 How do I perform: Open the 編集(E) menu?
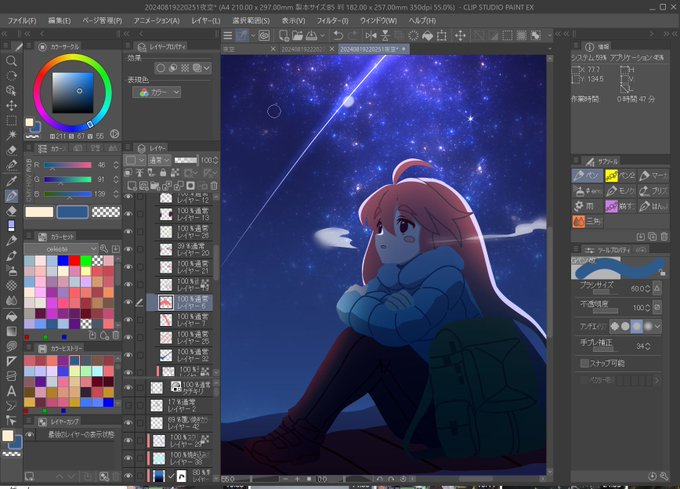[x=59, y=20]
